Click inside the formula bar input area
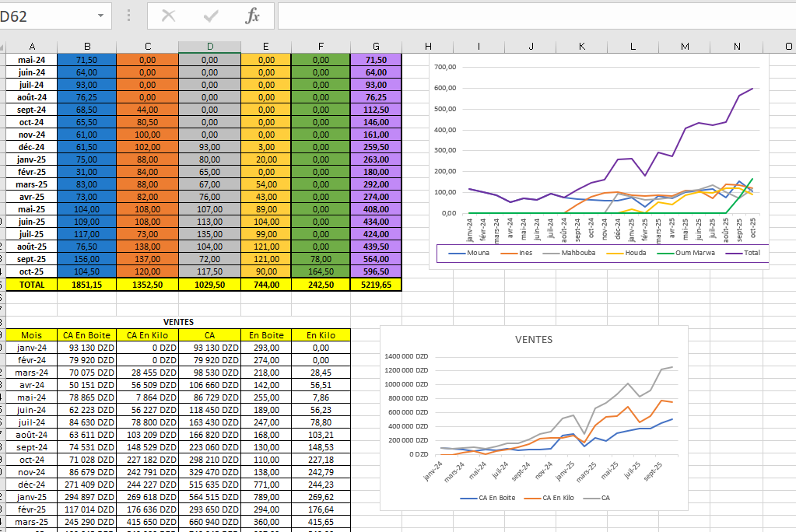 pyautogui.click(x=529, y=16)
